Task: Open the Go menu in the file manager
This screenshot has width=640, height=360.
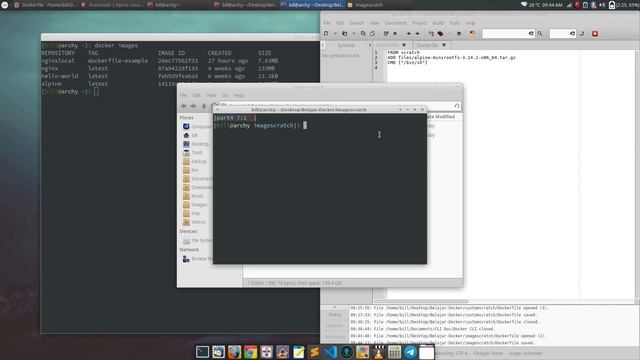Action: click(x=224, y=95)
